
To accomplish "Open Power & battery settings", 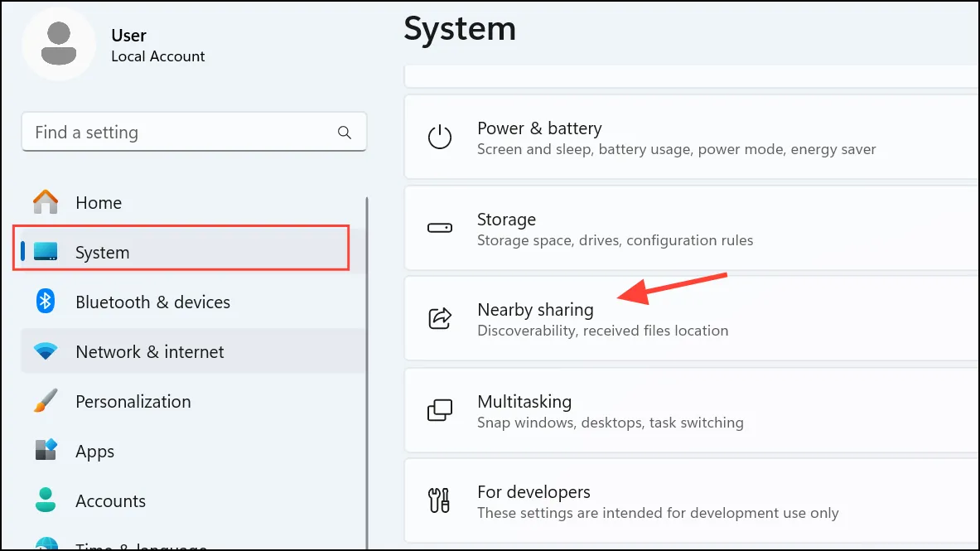I will click(692, 137).
